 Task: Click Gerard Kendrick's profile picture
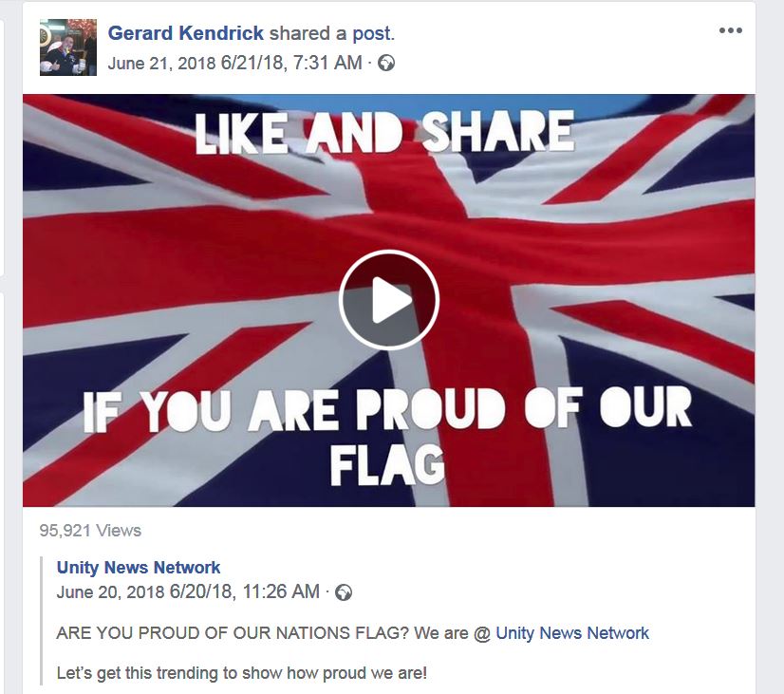pyautogui.click(x=68, y=47)
